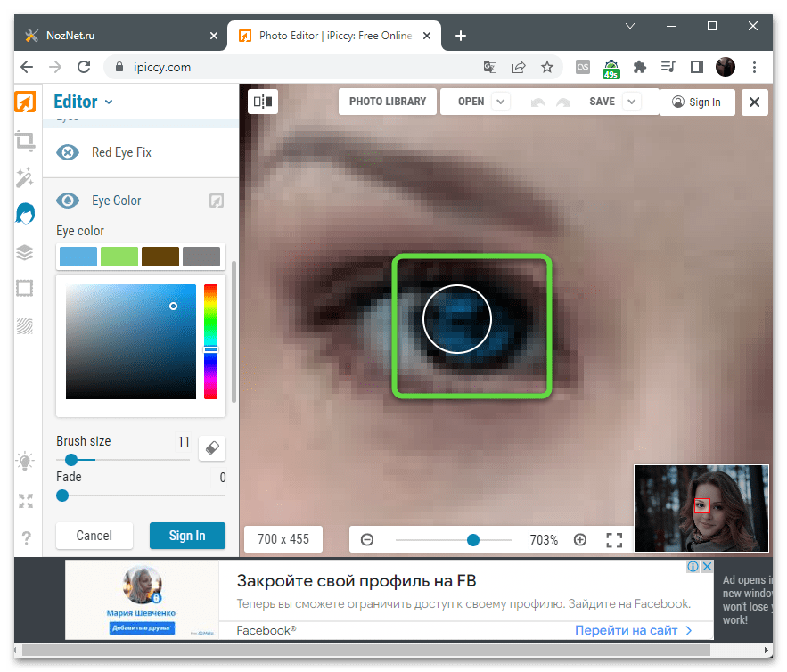
Task: Open the Frames tool in sidebar
Action: pyautogui.click(x=25, y=289)
